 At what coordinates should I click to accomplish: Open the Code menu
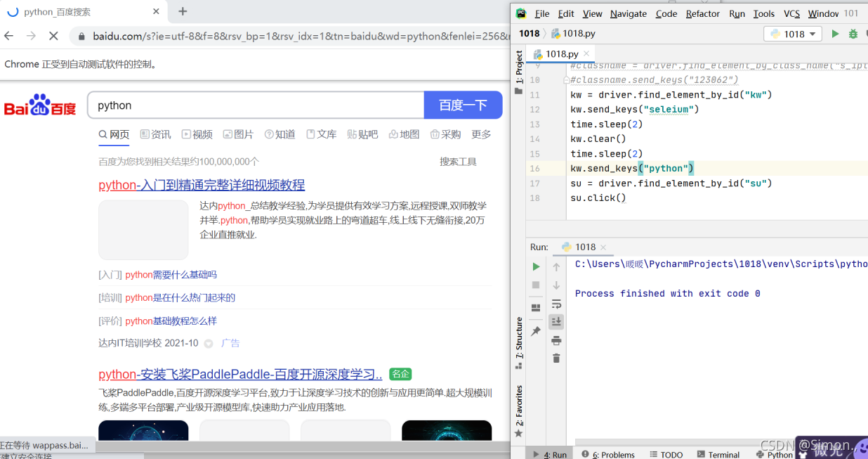(x=666, y=13)
